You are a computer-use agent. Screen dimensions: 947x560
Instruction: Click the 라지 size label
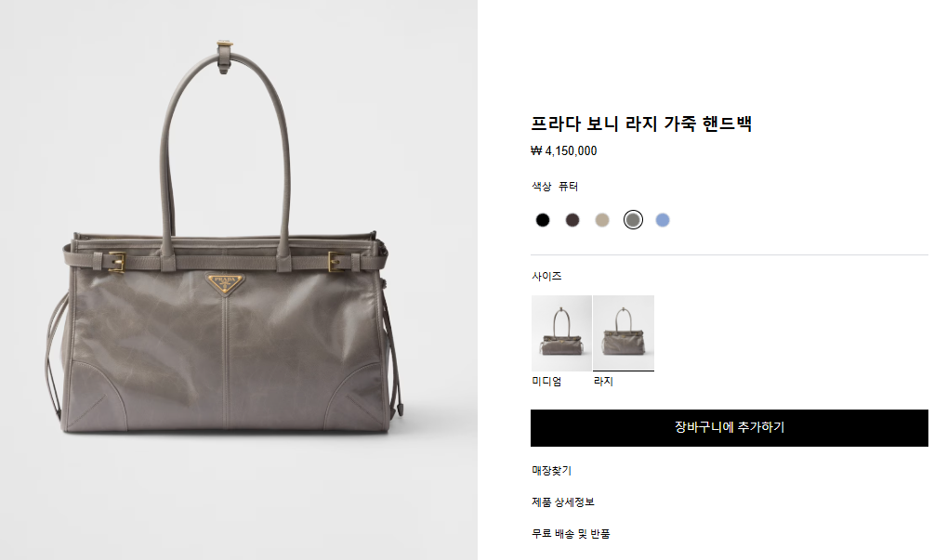(603, 382)
